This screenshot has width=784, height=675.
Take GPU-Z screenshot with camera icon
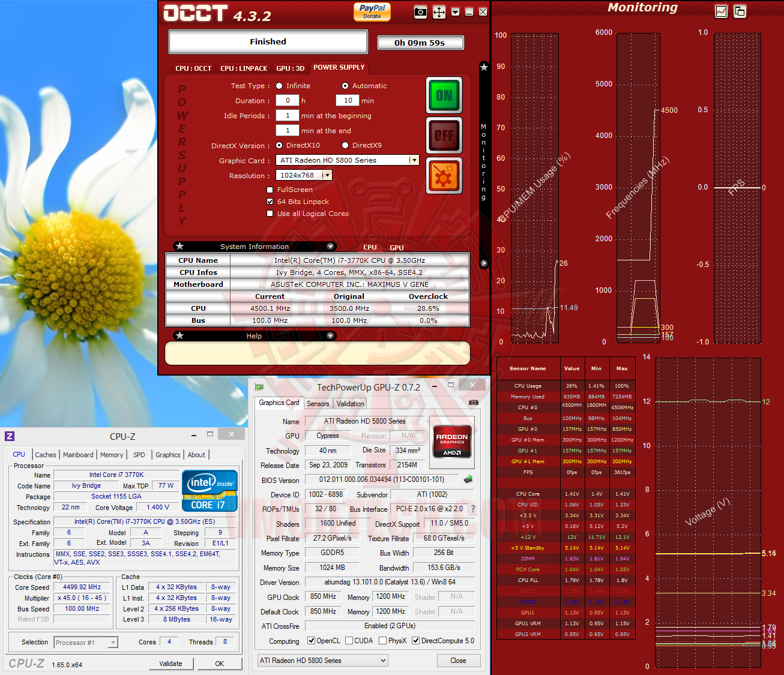pyautogui.click(x=474, y=402)
